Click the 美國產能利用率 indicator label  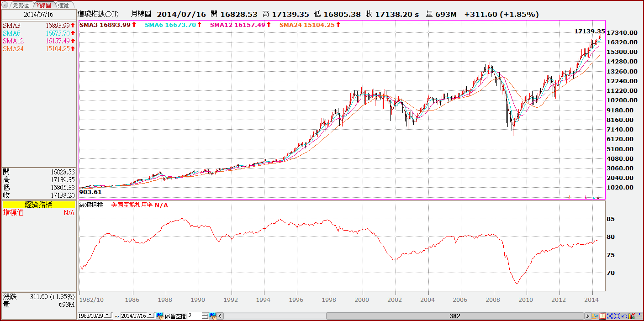132,205
